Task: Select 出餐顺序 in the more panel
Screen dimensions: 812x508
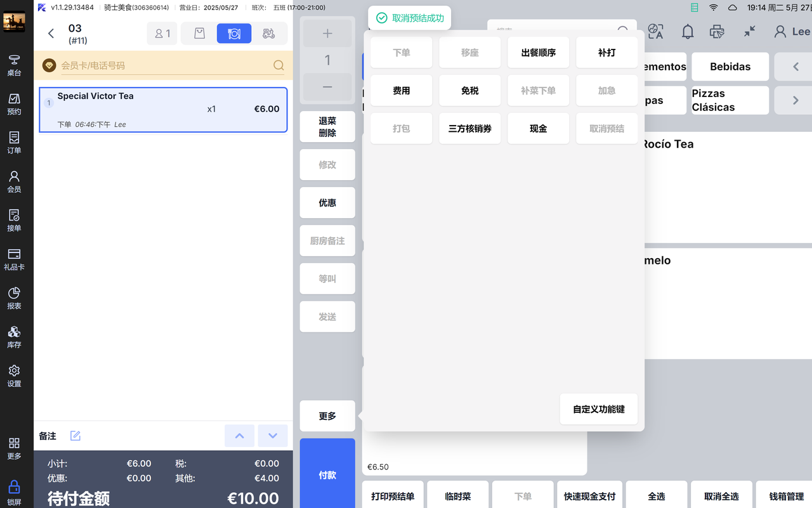Action: (539, 53)
